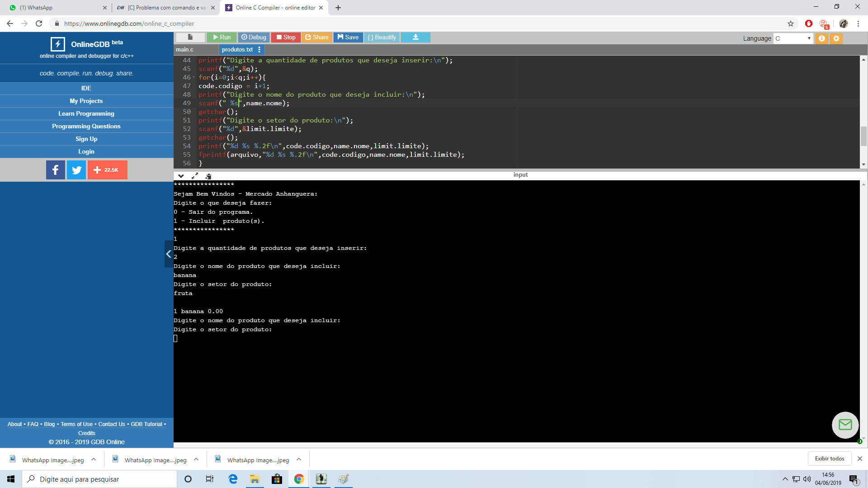Select the produtos.txt tab
This screenshot has width=868, height=488.
click(237, 50)
